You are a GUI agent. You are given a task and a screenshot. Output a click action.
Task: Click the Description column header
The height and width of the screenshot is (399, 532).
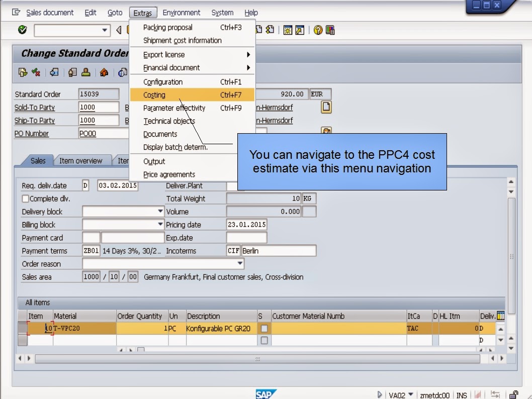coord(222,316)
